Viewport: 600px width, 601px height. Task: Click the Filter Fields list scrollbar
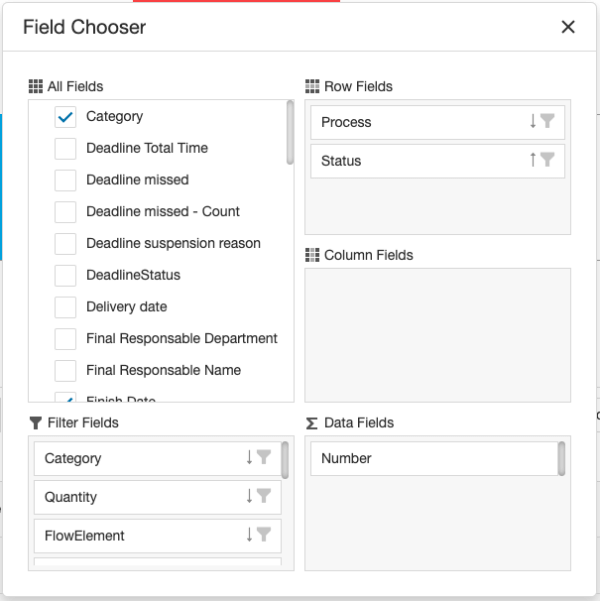point(286,459)
